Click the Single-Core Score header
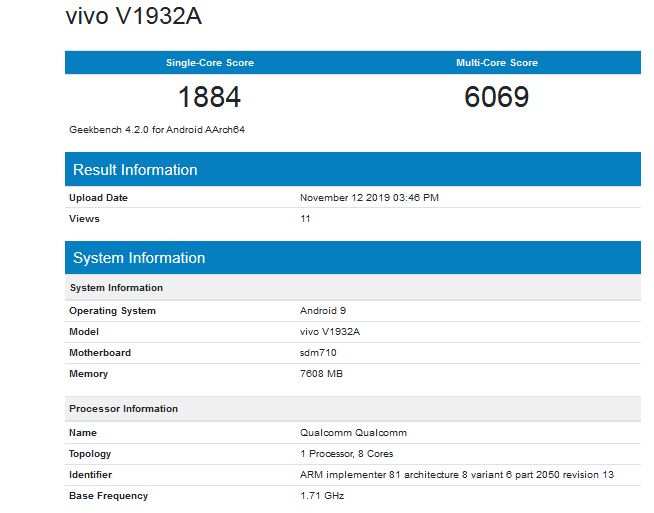The height and width of the screenshot is (513, 654). click(x=210, y=63)
